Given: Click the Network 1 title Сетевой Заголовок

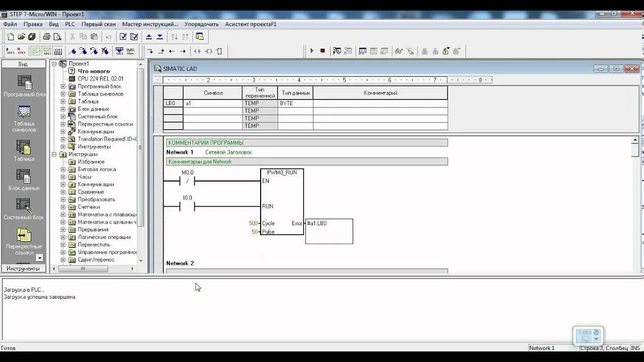Looking at the screenshot, I should coord(228,152).
